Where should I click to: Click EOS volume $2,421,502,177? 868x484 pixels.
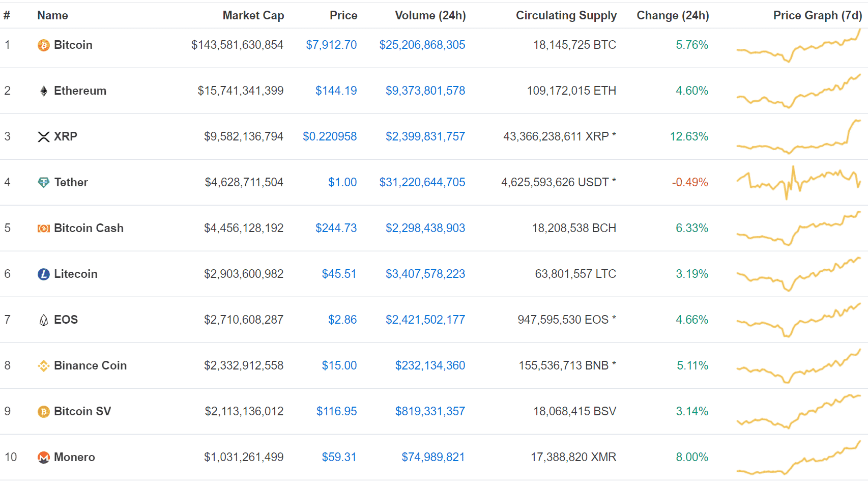425,320
